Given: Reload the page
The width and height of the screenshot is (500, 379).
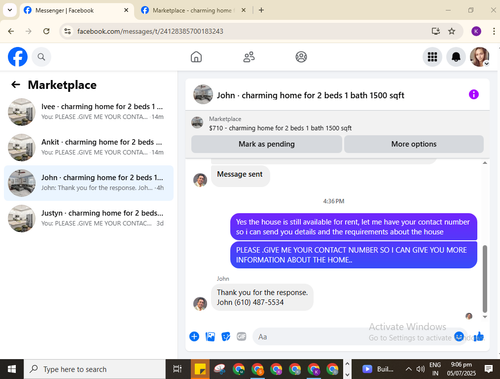Looking at the screenshot, I should coord(46,31).
